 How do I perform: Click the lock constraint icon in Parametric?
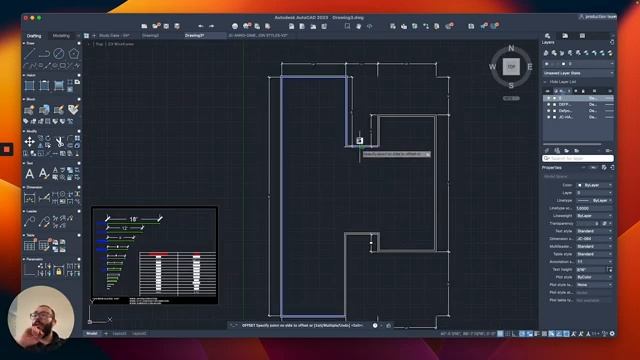click(x=59, y=271)
